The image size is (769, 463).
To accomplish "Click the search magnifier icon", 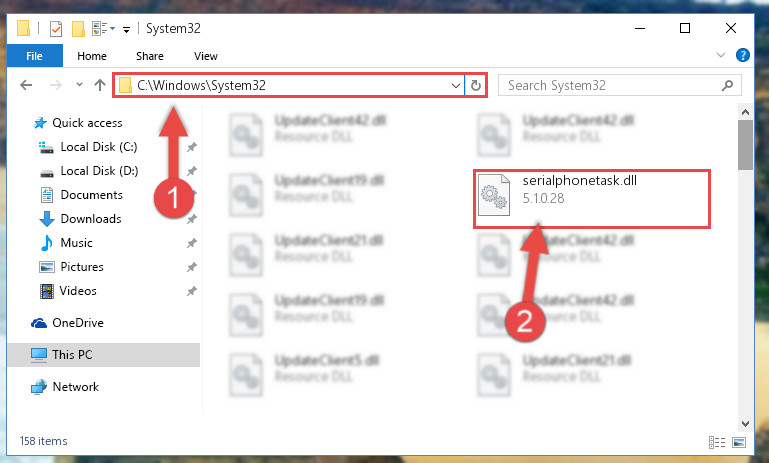I will click(727, 85).
